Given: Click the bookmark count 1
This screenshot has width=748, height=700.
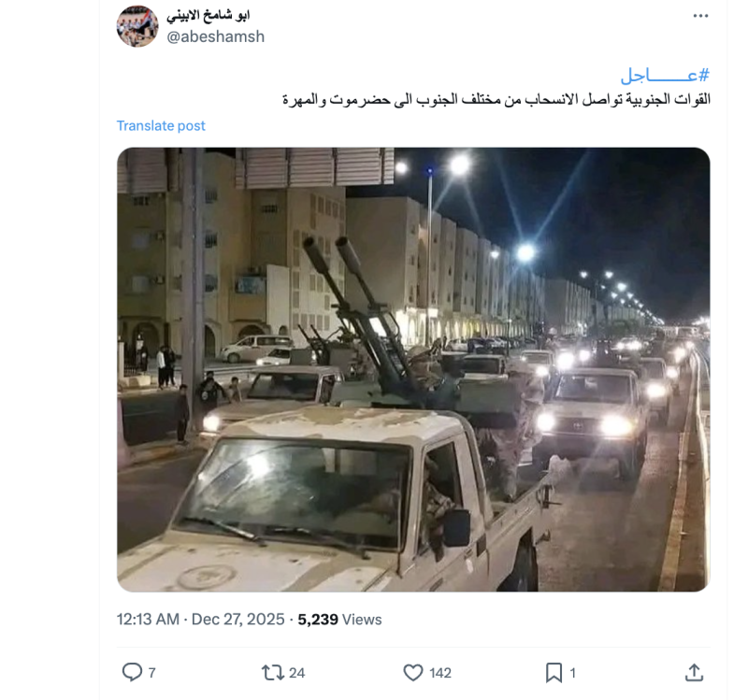Looking at the screenshot, I should (x=572, y=673).
